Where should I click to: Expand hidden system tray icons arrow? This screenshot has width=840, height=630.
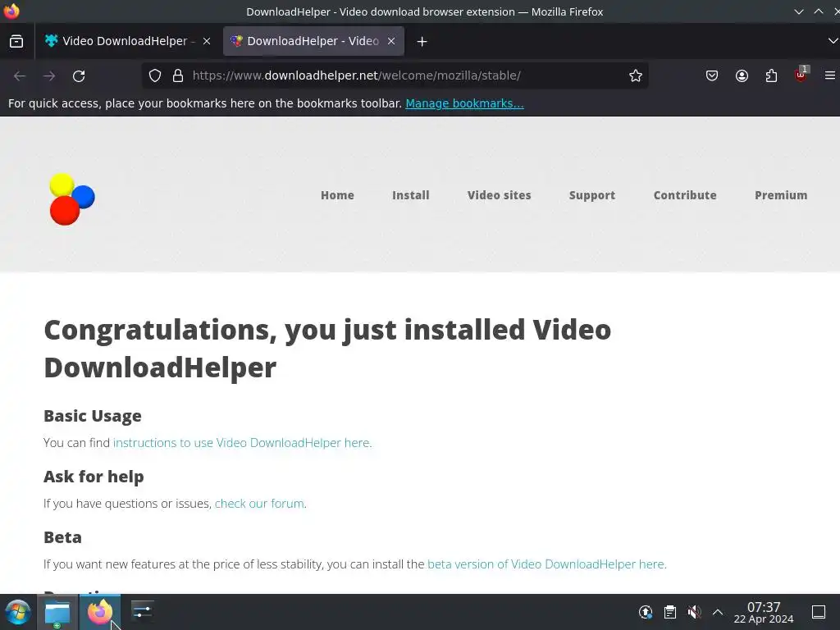point(718,612)
